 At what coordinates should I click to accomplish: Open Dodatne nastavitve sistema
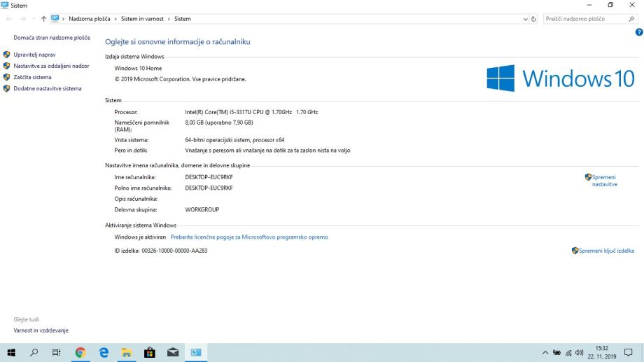pos(47,88)
